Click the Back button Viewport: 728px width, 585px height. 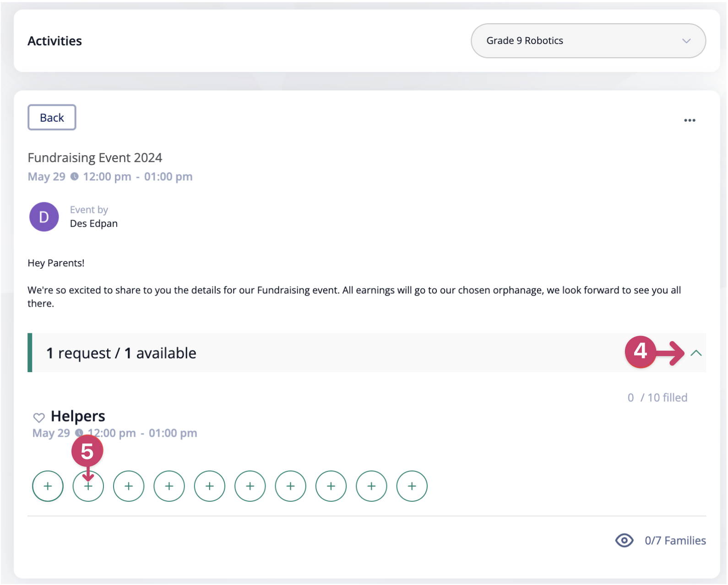click(x=52, y=118)
